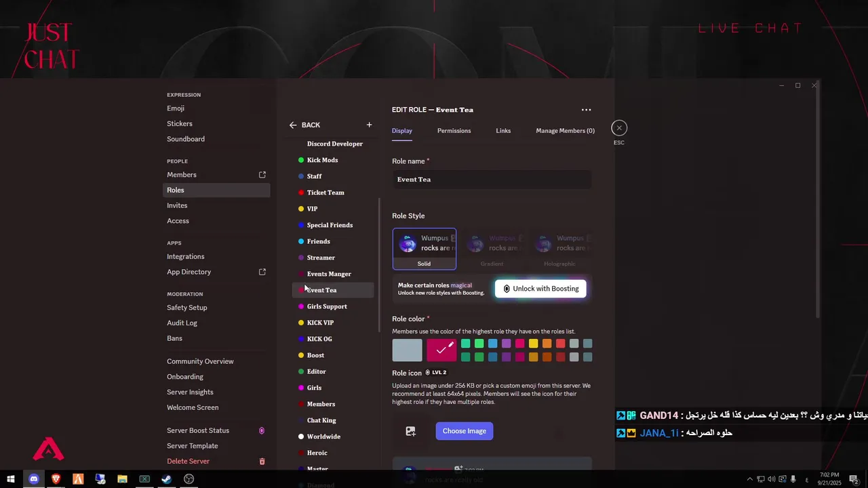Click the system tray language indicator
Screen dimensions: 868x488
pyautogui.click(x=806, y=480)
